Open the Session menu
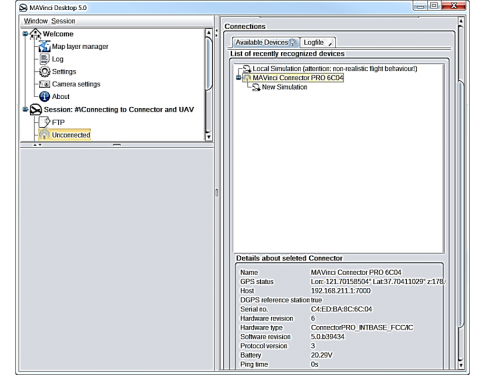The image size is (485, 375). [63, 21]
